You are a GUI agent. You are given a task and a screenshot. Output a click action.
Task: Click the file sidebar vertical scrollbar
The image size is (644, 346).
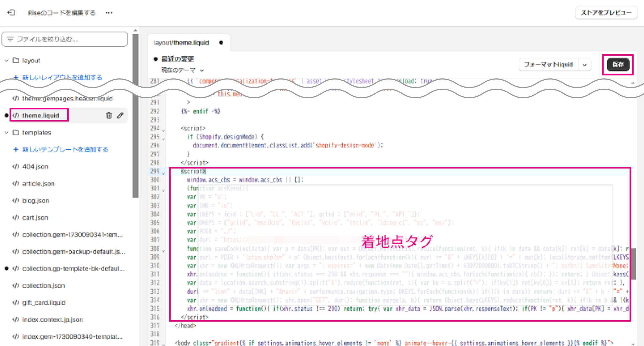click(136, 116)
